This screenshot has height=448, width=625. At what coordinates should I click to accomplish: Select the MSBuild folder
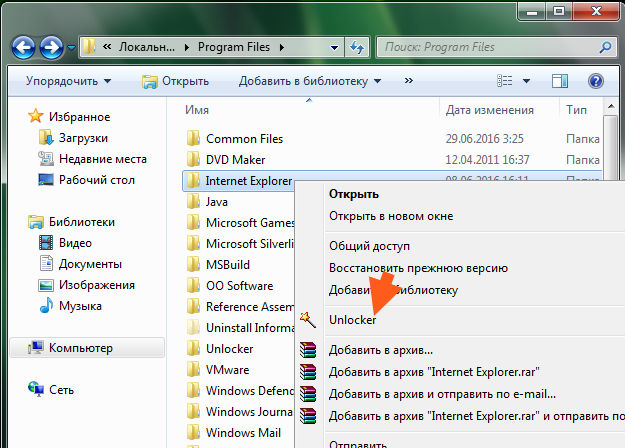228,265
